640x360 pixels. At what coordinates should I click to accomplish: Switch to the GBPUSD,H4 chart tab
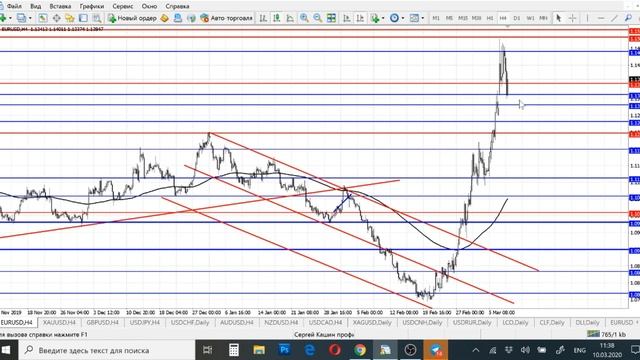pos(102,322)
